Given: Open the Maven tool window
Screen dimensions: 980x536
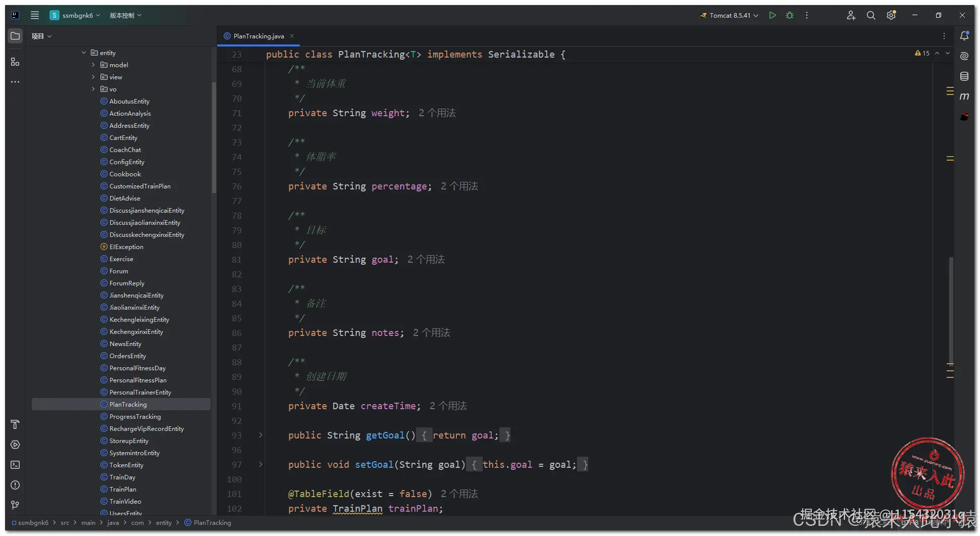Looking at the screenshot, I should (x=964, y=96).
